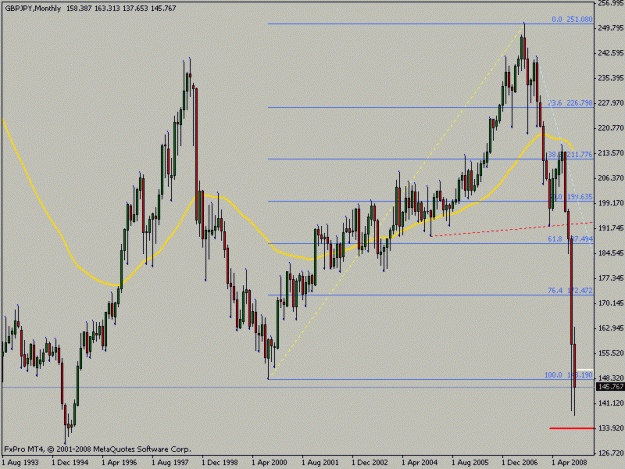
Task: Select the 0.0 251.080 Fibonacci label
Action: (572, 19)
